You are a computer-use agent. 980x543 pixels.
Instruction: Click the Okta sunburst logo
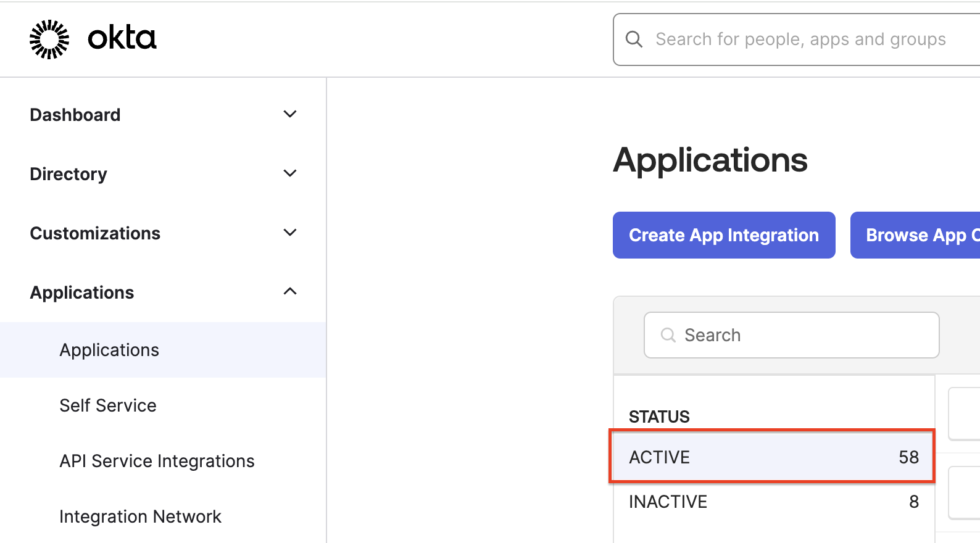(49, 39)
